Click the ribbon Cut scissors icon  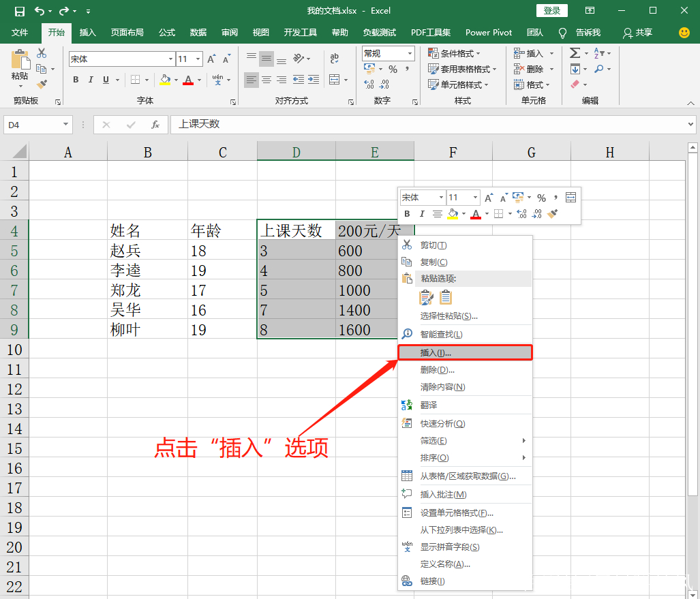pyautogui.click(x=42, y=53)
